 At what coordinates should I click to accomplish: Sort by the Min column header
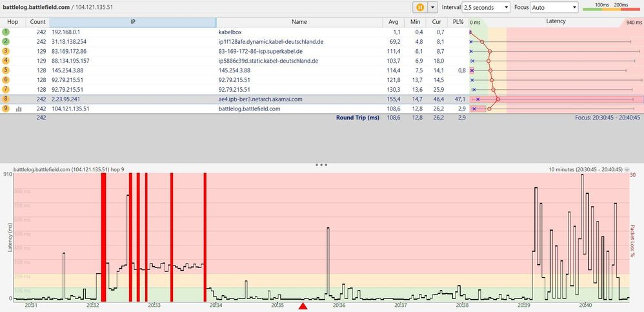click(415, 22)
